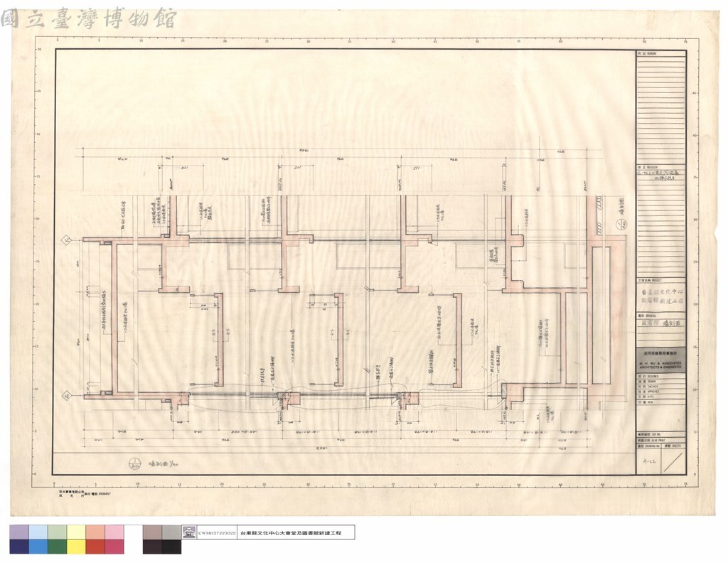This screenshot has height=565, width=728.
Task: Click the black color swatch
Action: click(x=171, y=547)
